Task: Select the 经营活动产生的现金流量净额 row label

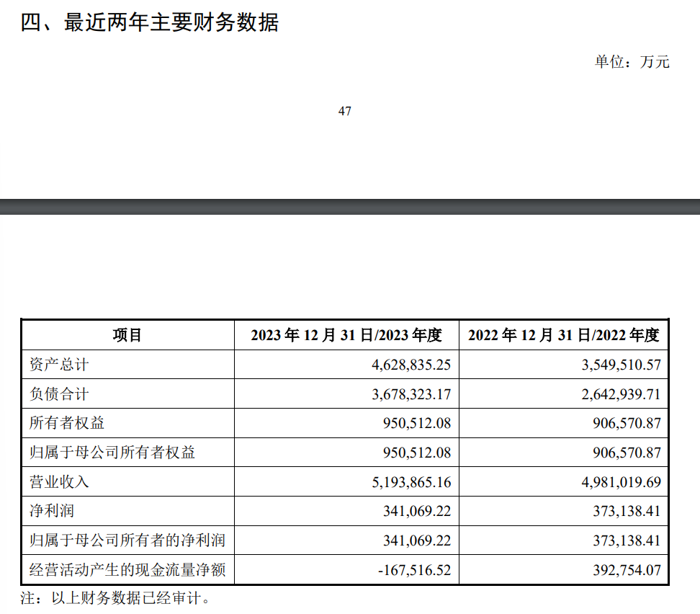Action: pyautogui.click(x=127, y=570)
